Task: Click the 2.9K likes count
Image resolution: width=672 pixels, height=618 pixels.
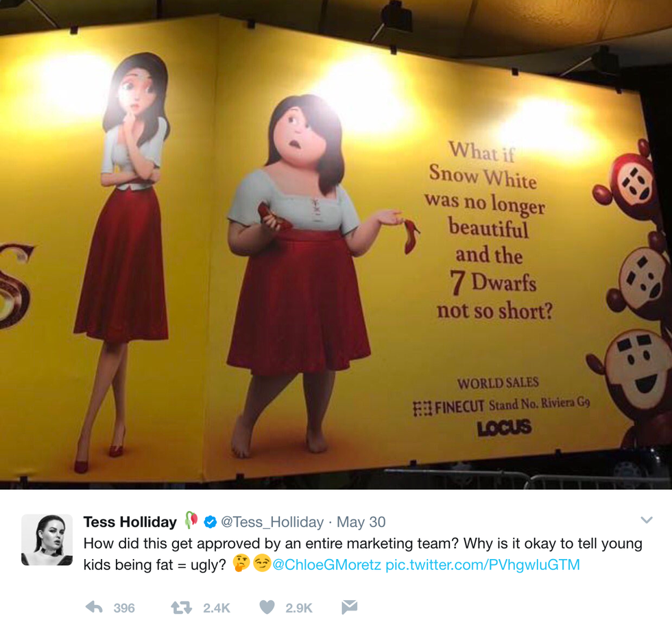Action: pyautogui.click(x=299, y=608)
